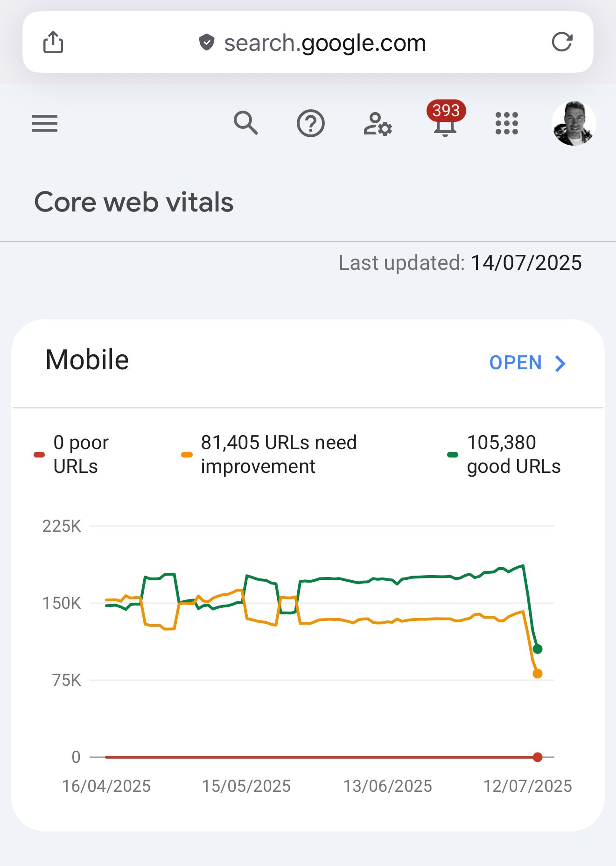This screenshot has width=616, height=866.
Task: Toggle 105,380 good URLs series
Action: (x=504, y=454)
